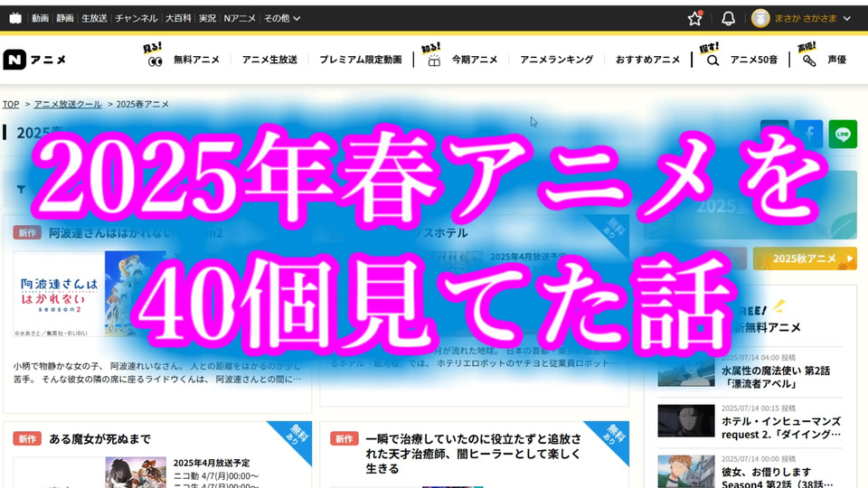The height and width of the screenshot is (488, 868).
Task: Open 水属性の魔法使い video thumbnail
Action: coord(686,370)
